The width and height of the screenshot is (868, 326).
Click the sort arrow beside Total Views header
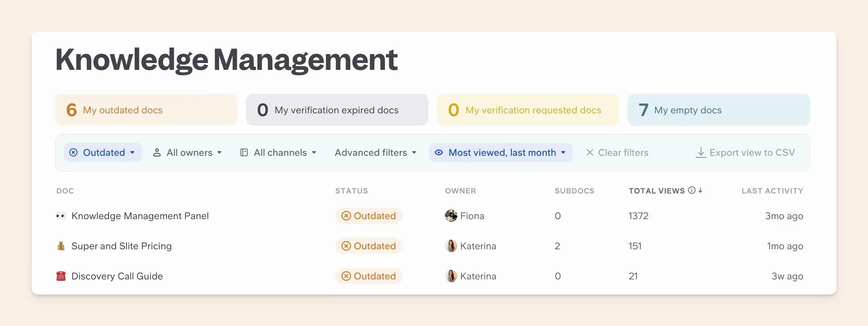[700, 190]
